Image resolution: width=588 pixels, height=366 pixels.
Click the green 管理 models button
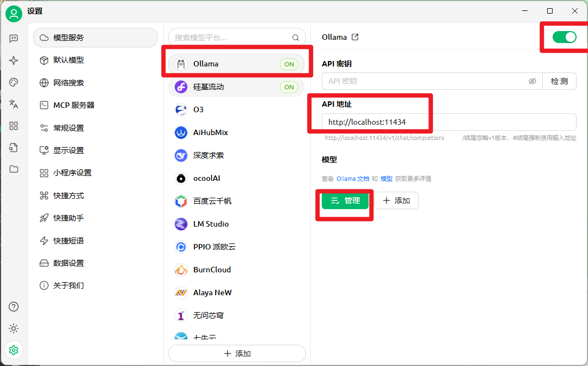pyautogui.click(x=345, y=200)
